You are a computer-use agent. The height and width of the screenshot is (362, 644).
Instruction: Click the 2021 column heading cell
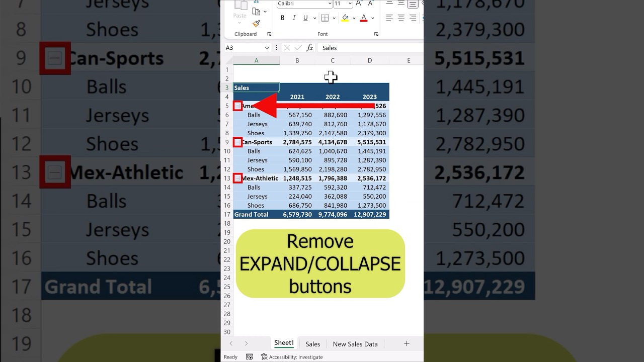click(x=297, y=97)
